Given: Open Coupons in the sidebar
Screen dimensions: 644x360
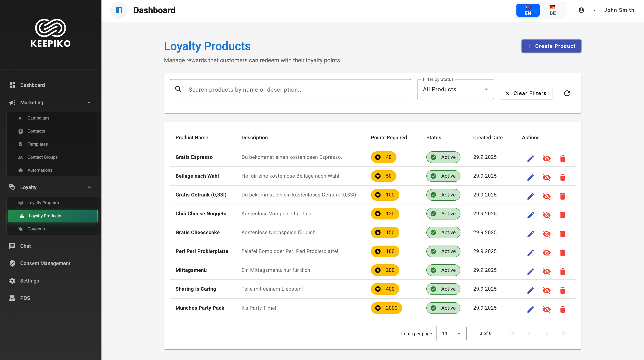Looking at the screenshot, I should tap(36, 229).
